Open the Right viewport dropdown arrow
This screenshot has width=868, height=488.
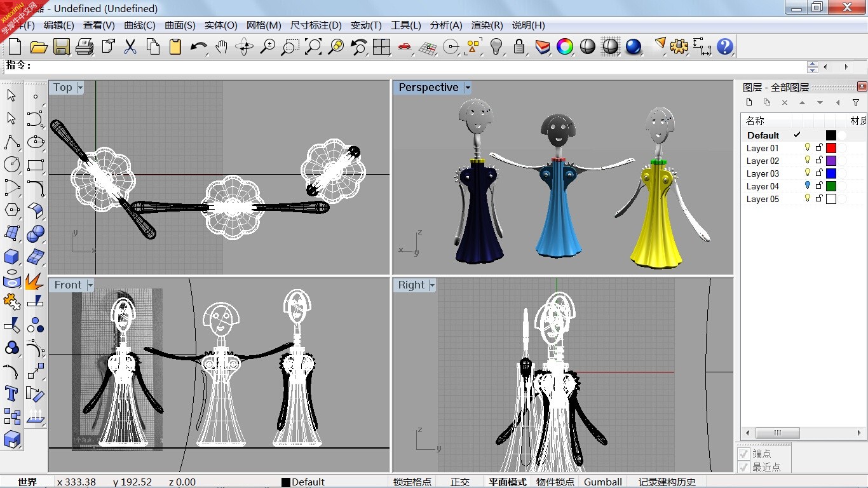coord(432,285)
